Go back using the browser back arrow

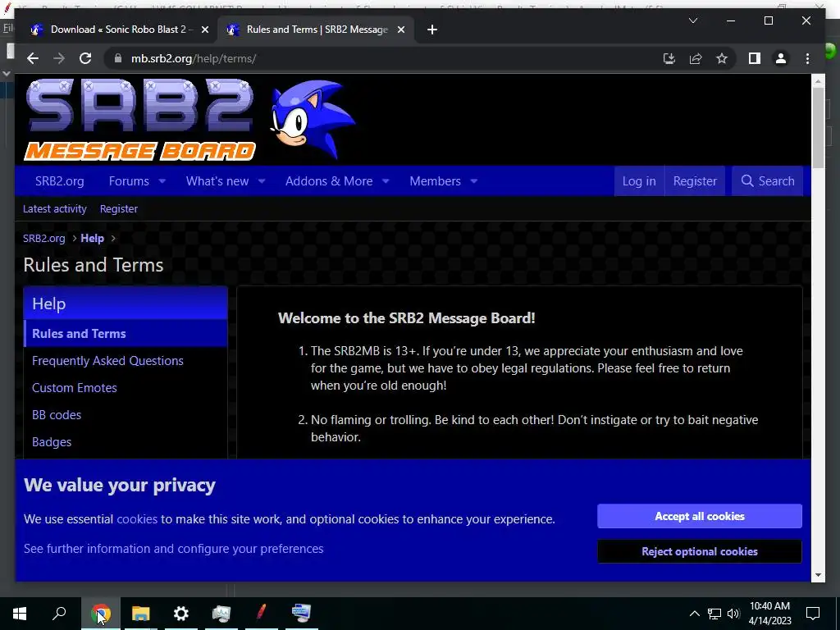[33, 58]
